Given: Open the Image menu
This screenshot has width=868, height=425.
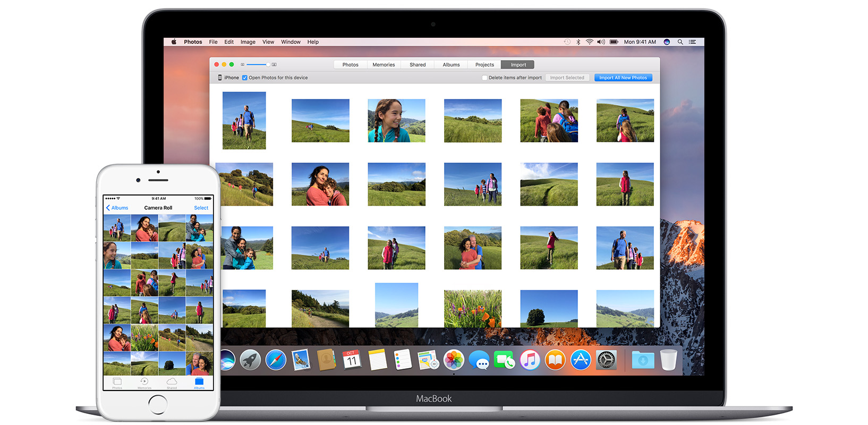Looking at the screenshot, I should pyautogui.click(x=248, y=42).
